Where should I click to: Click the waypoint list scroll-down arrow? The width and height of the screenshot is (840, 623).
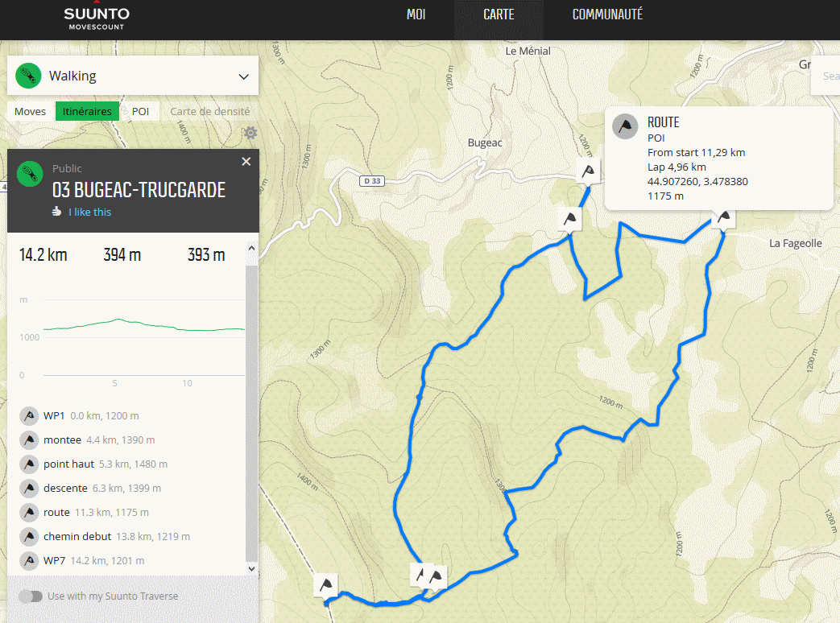[x=251, y=568]
